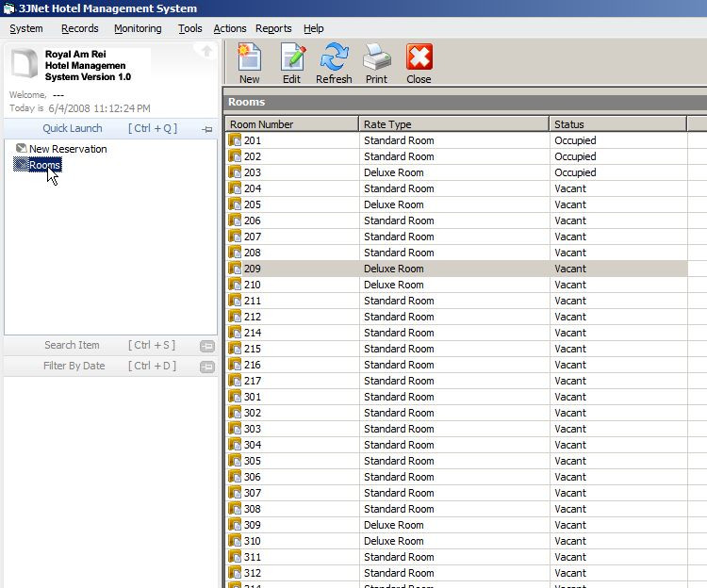Open the Records menu
The height and width of the screenshot is (588, 707).
pyautogui.click(x=80, y=28)
